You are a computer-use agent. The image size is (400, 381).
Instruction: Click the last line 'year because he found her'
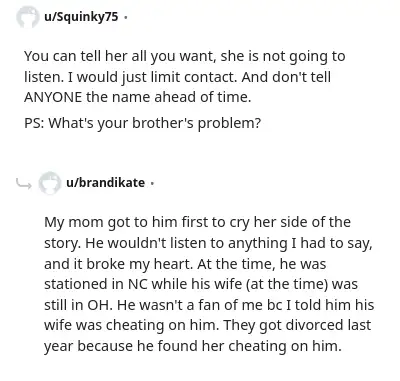[x=193, y=346]
